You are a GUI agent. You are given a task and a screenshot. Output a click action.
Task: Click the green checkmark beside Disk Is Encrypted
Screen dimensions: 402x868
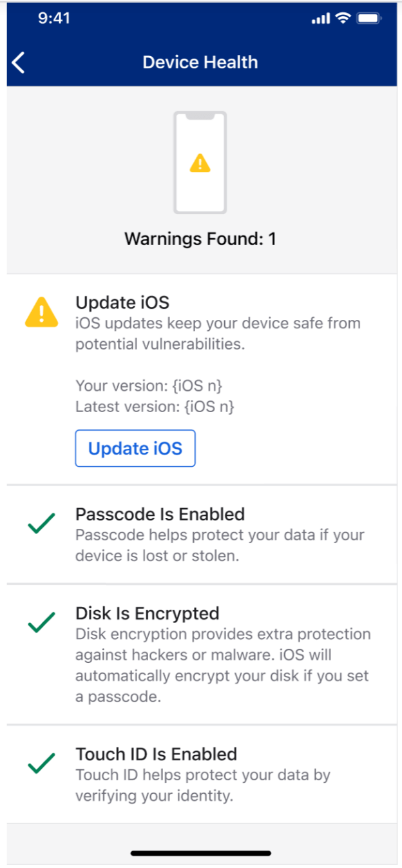(42, 624)
